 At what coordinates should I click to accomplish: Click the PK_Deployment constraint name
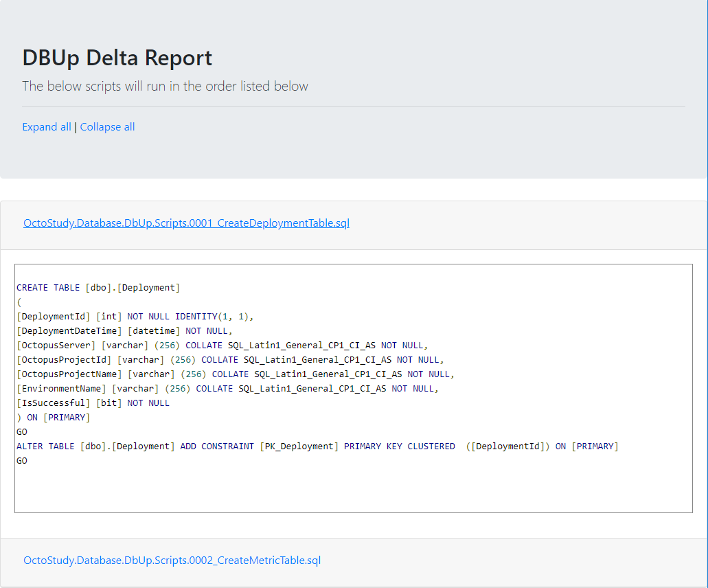pyautogui.click(x=299, y=446)
